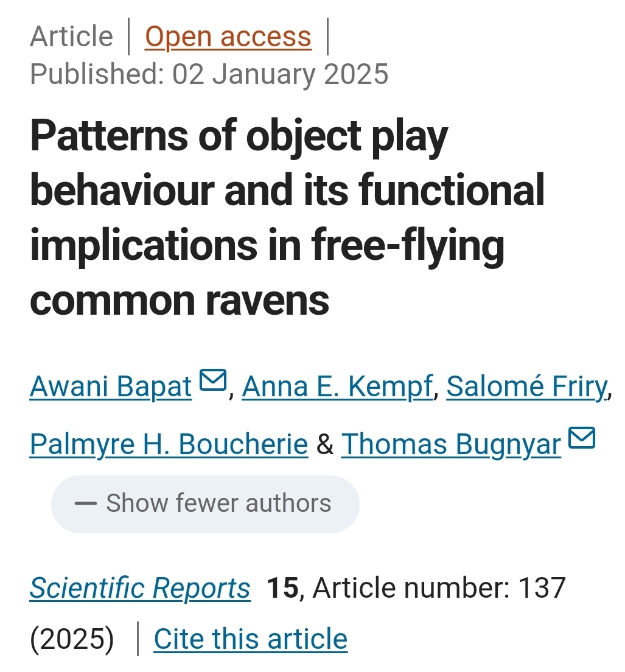Click the Article number: 137 text

coord(439,588)
